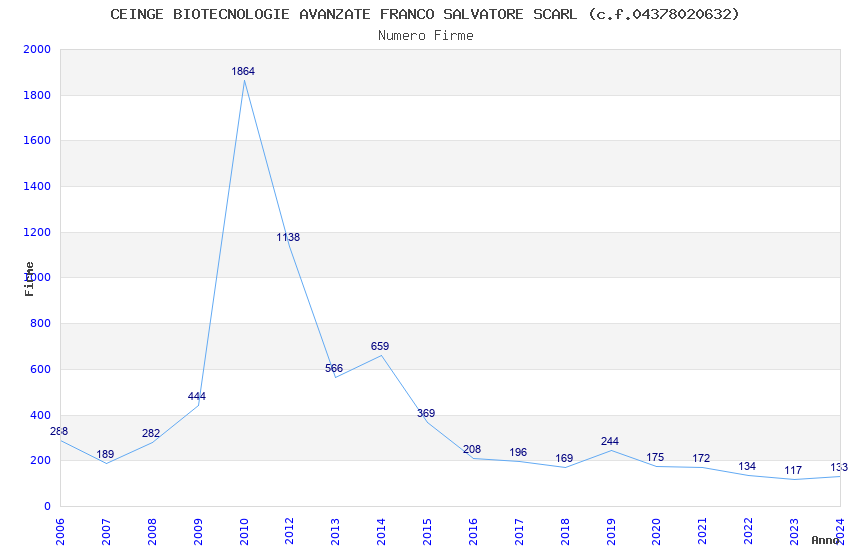Click the 282 data label
The height and width of the screenshot is (550, 850).
click(151, 433)
